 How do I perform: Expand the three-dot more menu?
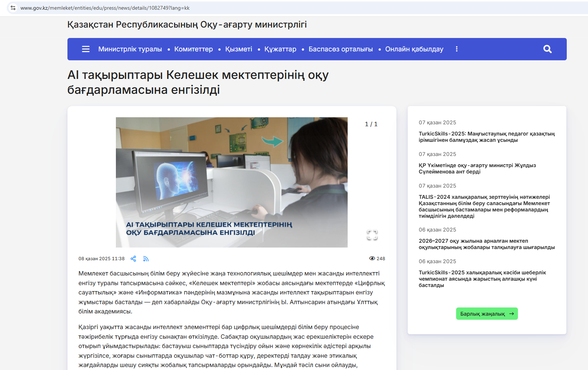456,49
